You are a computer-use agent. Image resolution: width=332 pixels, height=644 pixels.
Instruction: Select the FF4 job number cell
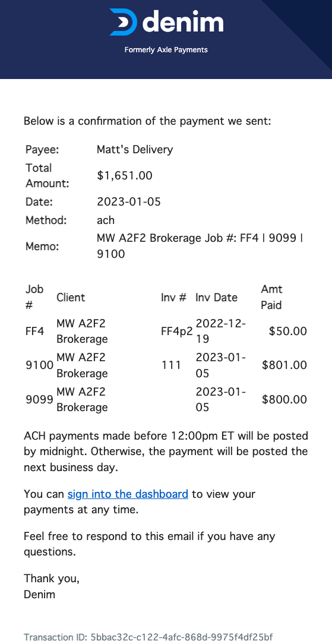[34, 331]
